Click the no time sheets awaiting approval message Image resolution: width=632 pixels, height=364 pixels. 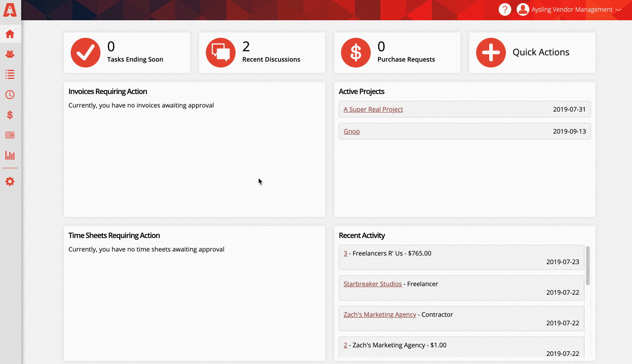tap(146, 249)
